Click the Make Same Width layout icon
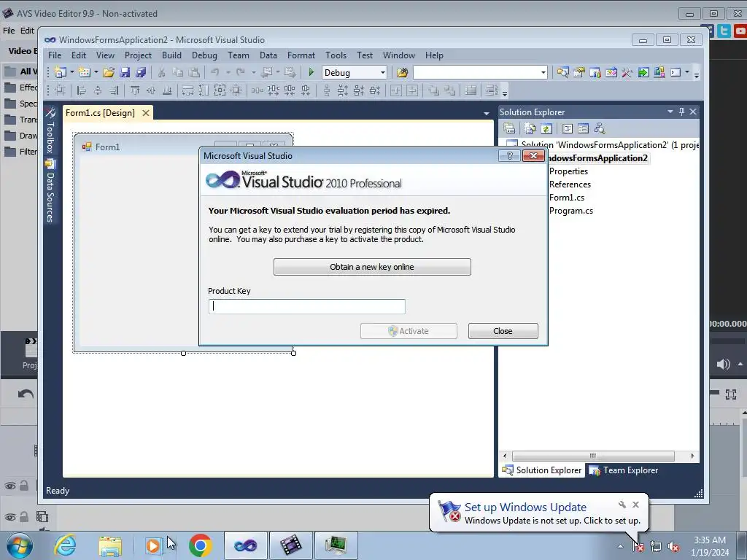This screenshot has width=747, height=560. [187, 90]
